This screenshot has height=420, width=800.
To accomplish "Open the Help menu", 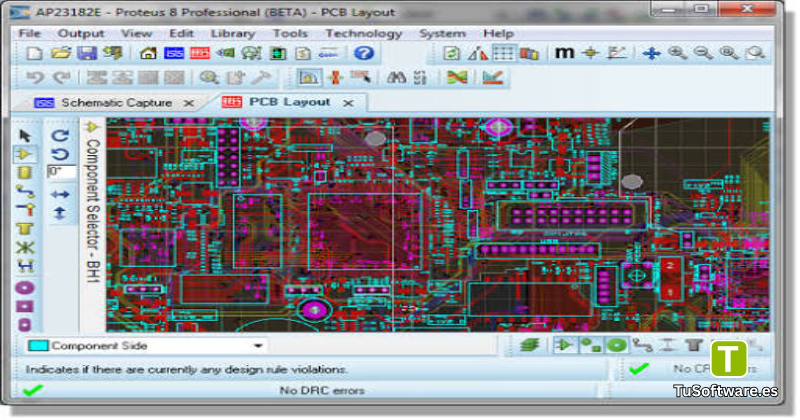I will click(498, 34).
